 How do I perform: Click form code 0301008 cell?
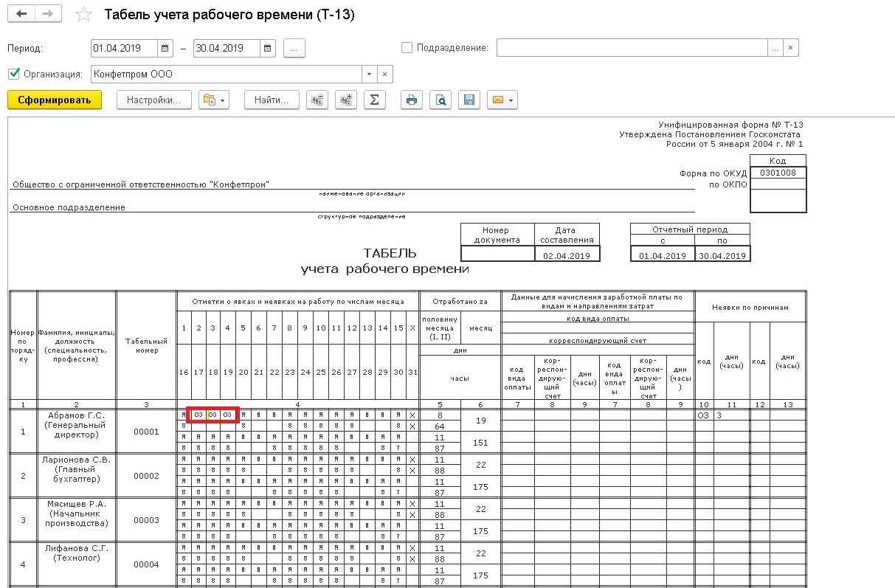(778, 173)
